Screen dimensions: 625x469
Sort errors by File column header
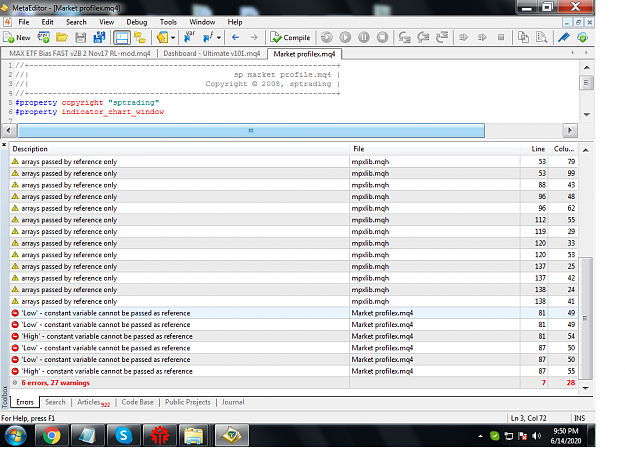(x=435, y=149)
